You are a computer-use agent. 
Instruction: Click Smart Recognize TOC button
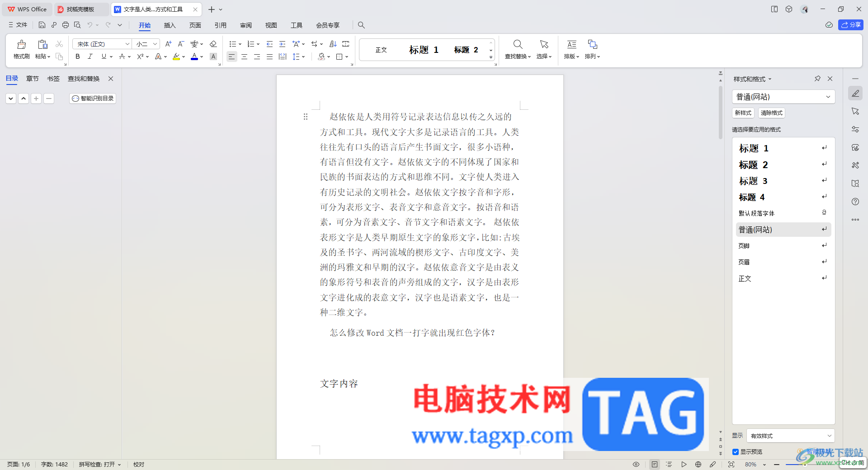[x=93, y=98]
